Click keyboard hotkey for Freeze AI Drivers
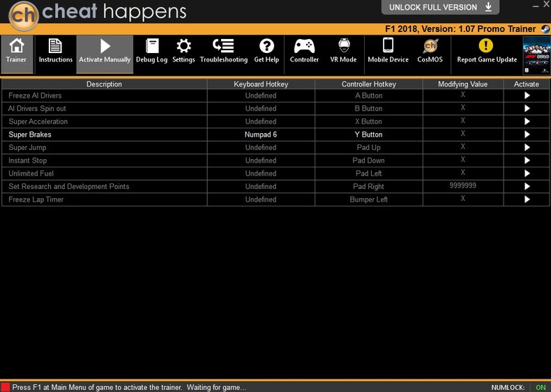Screen dimensions: 551x392 (261, 96)
